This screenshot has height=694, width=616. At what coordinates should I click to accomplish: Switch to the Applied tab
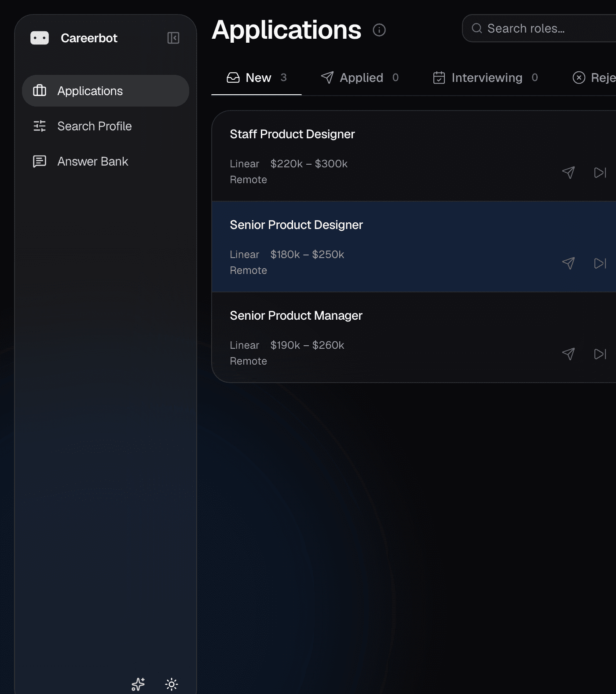360,78
